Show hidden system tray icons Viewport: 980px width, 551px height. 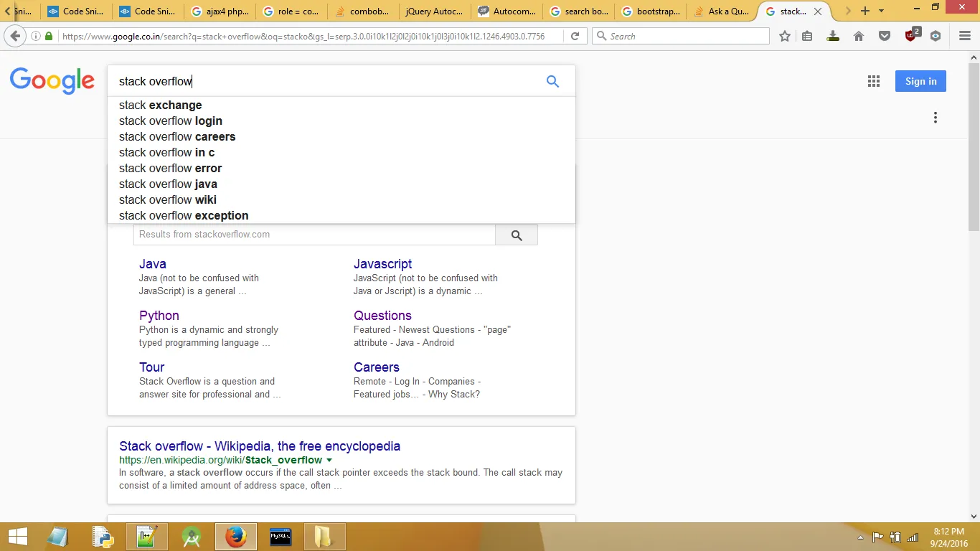click(x=861, y=537)
